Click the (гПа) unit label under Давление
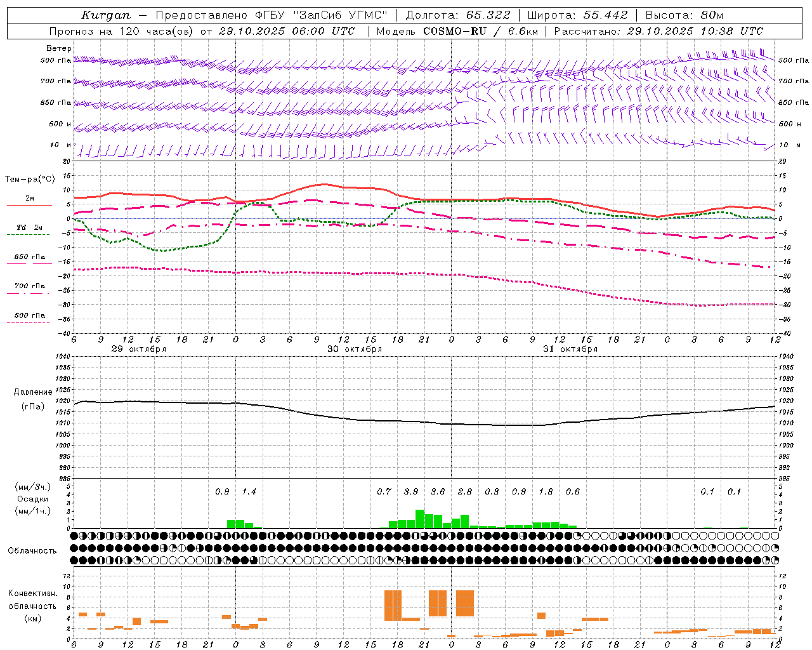Viewport: 812px width, 650px height. [x=33, y=407]
